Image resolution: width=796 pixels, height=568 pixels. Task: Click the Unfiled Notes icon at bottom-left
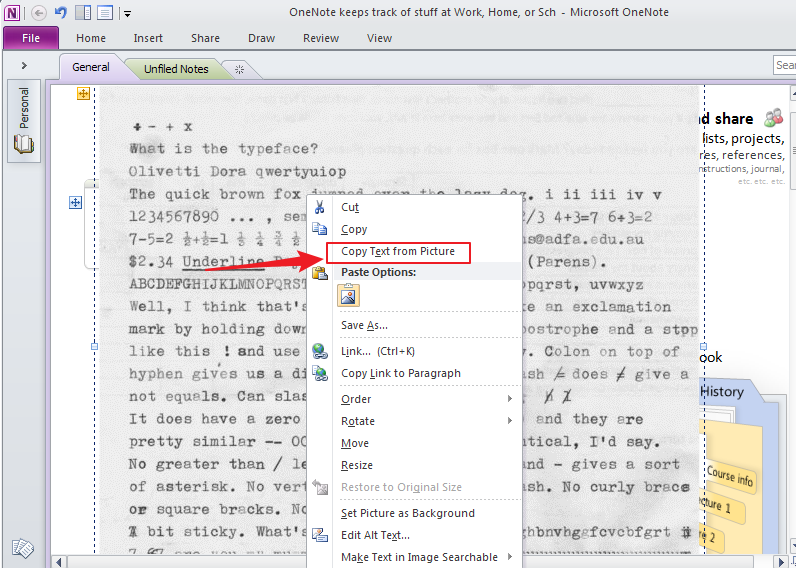(x=22, y=549)
